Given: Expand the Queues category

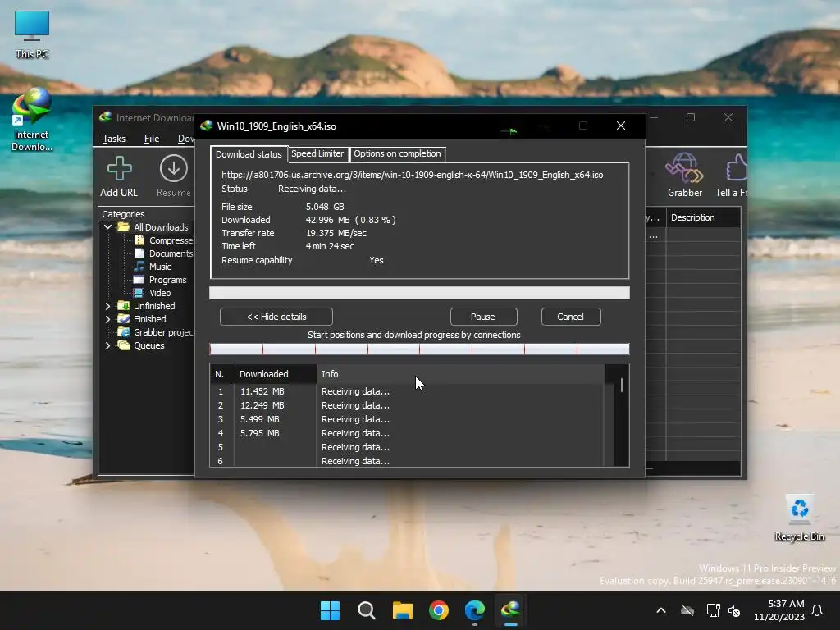Looking at the screenshot, I should pos(107,345).
